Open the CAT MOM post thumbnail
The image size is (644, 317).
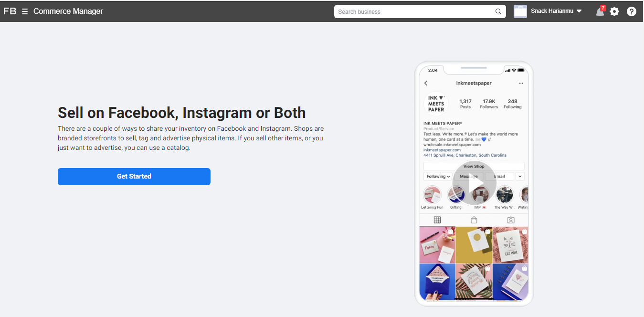tap(510, 245)
